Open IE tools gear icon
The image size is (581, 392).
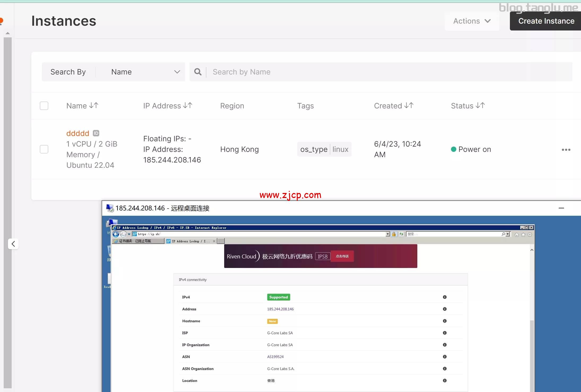click(x=530, y=235)
